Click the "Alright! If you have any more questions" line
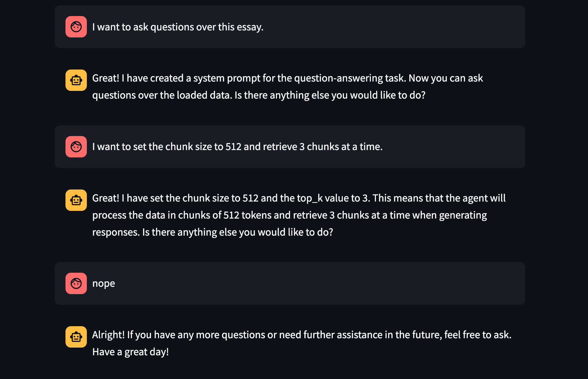588x379 pixels. tap(301, 335)
